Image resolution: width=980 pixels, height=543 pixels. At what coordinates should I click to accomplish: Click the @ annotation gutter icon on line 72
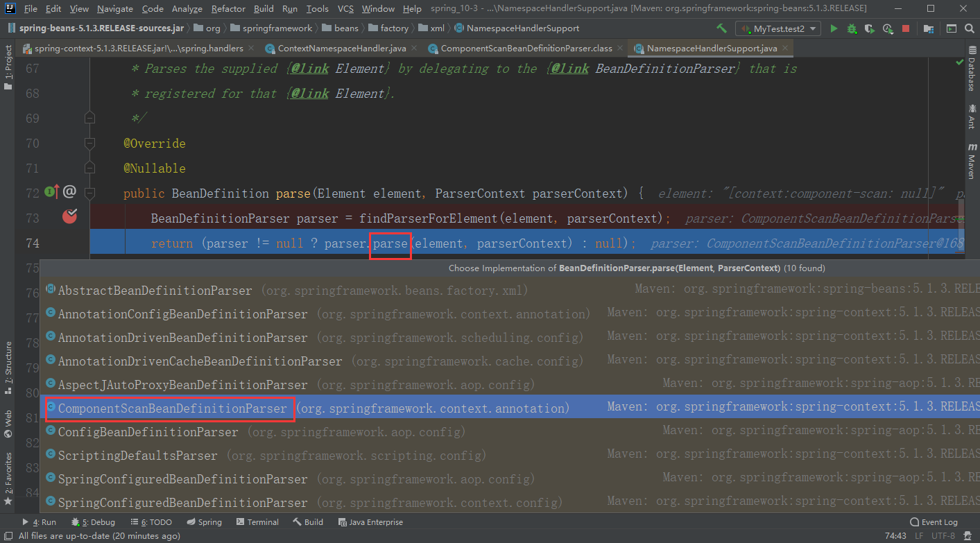(x=69, y=192)
